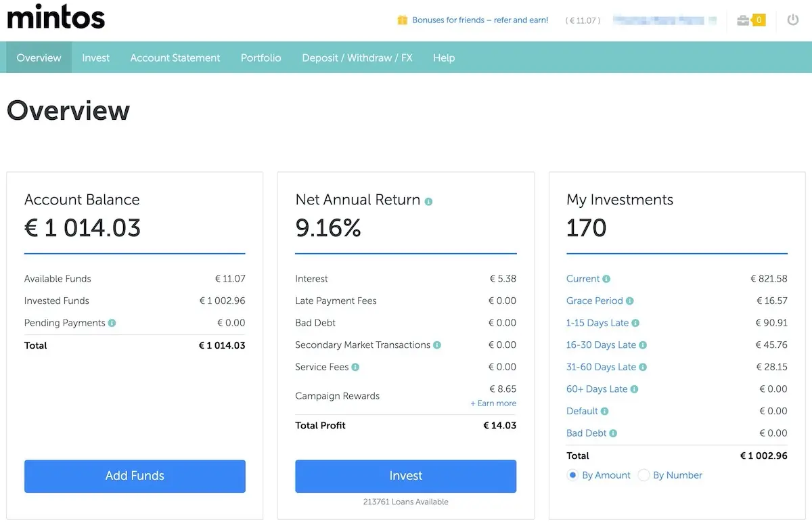Click info icon beside 60+ Days Late
The height and width of the screenshot is (526, 812).
tap(635, 389)
